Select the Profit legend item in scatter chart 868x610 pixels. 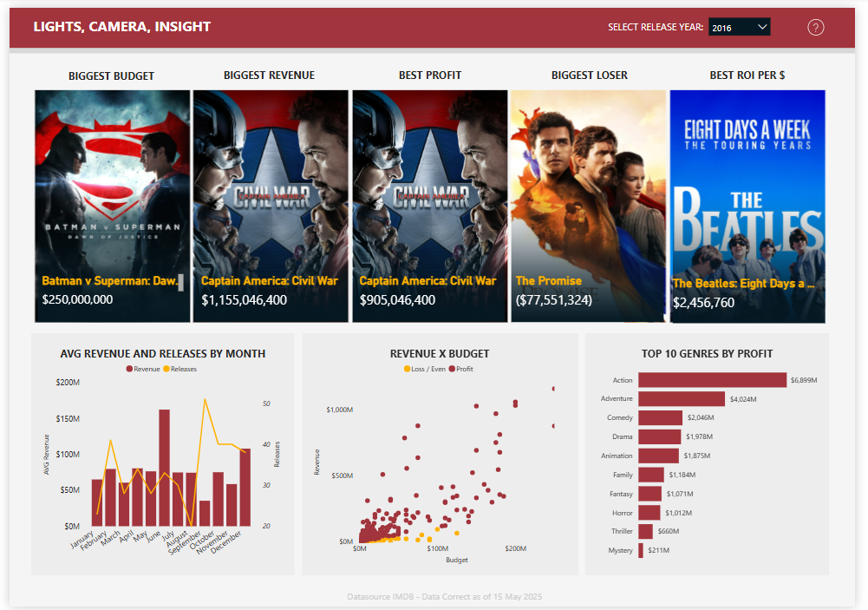(452, 369)
